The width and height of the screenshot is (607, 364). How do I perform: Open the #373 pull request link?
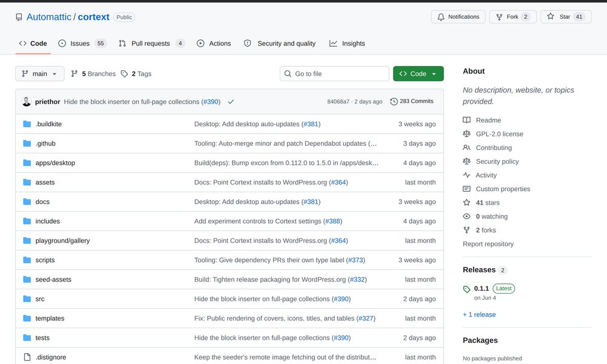(355, 260)
